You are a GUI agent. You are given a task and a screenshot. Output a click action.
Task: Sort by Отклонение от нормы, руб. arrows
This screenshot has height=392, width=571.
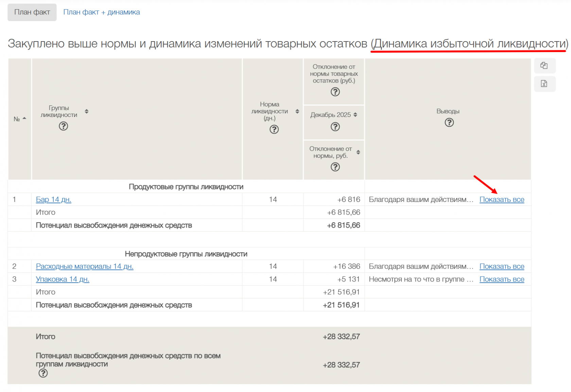click(358, 152)
